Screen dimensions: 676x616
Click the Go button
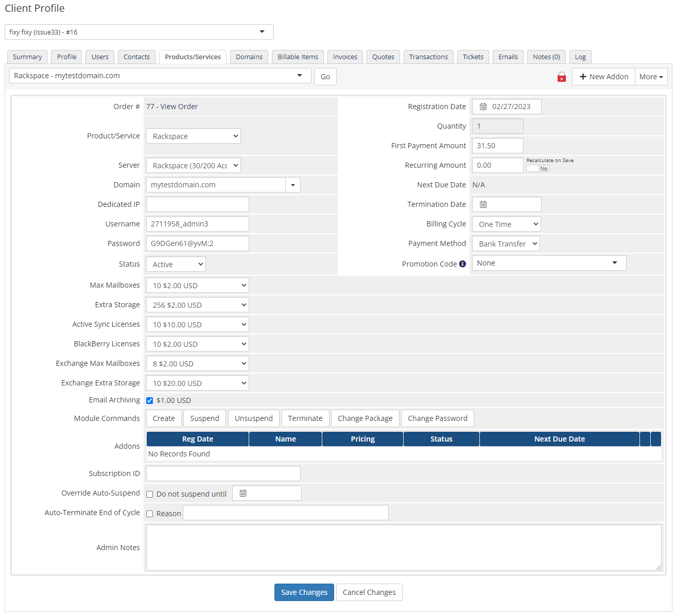pyautogui.click(x=325, y=77)
